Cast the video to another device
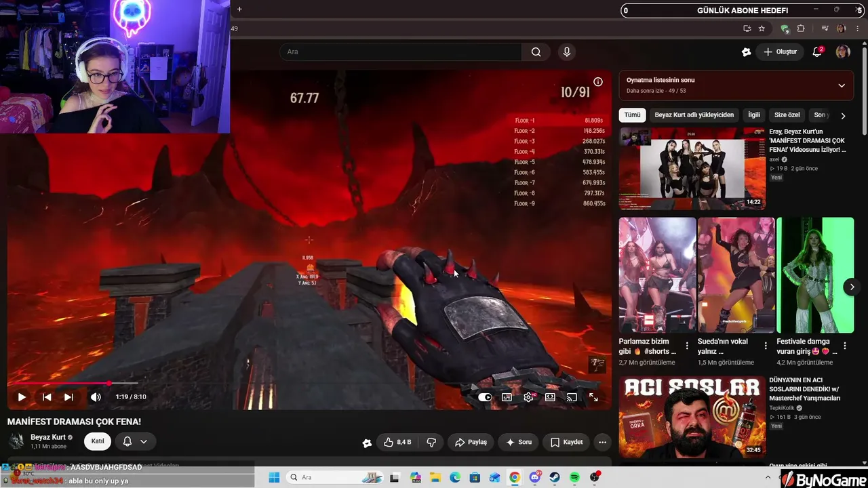868x488 pixels. [x=572, y=397]
